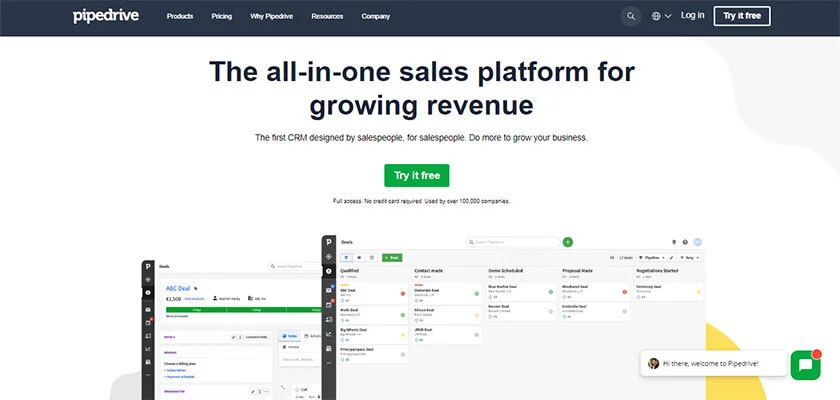The image size is (840, 400).
Task: Open the site search magnifier icon
Action: coord(631,16)
